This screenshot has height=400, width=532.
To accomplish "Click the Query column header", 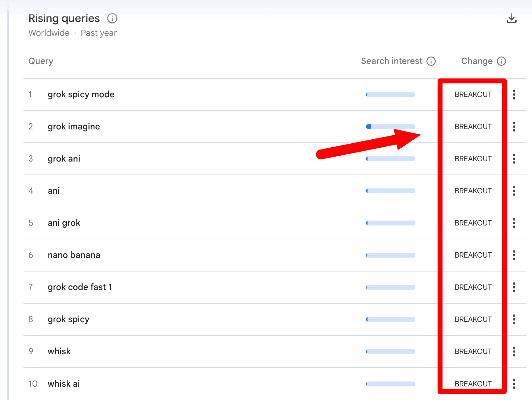I will (x=41, y=61).
